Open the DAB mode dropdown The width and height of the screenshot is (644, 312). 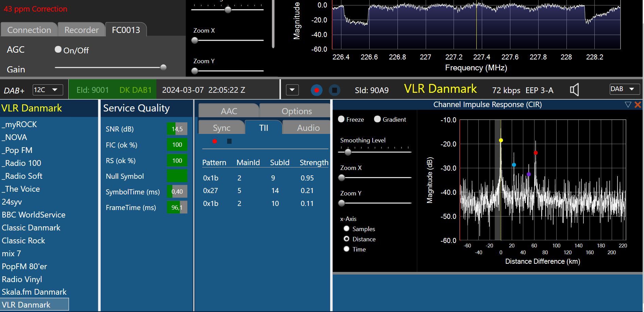pos(624,89)
